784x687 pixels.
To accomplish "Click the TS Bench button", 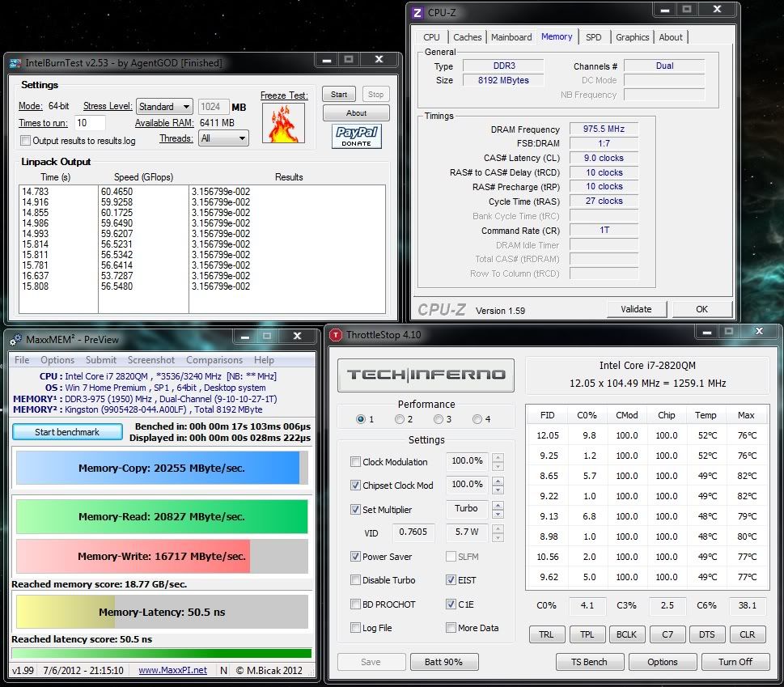I will [x=590, y=662].
